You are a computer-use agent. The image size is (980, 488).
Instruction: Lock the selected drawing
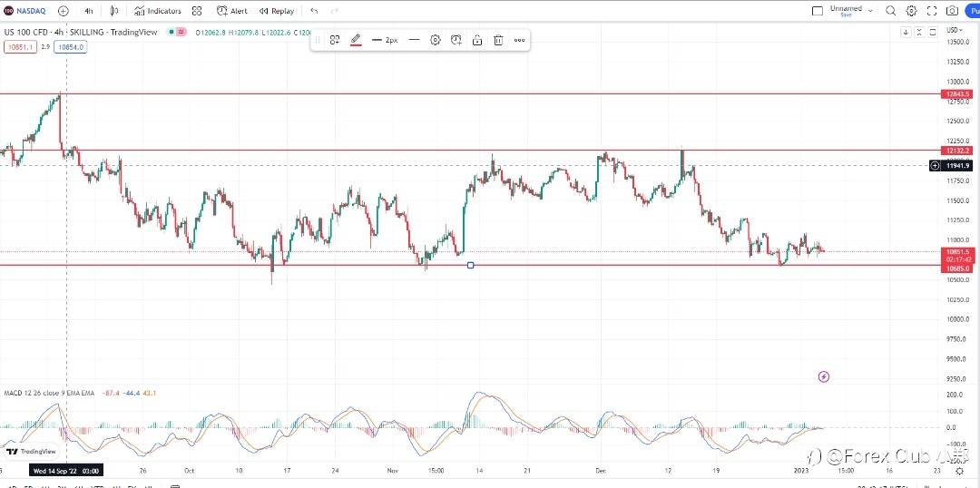coord(477,40)
